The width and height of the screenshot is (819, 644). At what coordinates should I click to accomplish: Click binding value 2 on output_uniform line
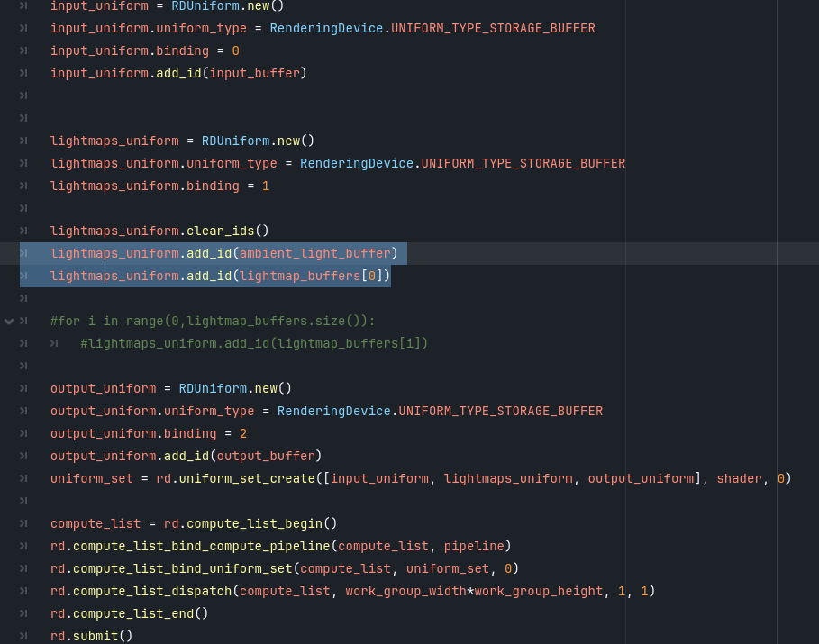(243, 433)
